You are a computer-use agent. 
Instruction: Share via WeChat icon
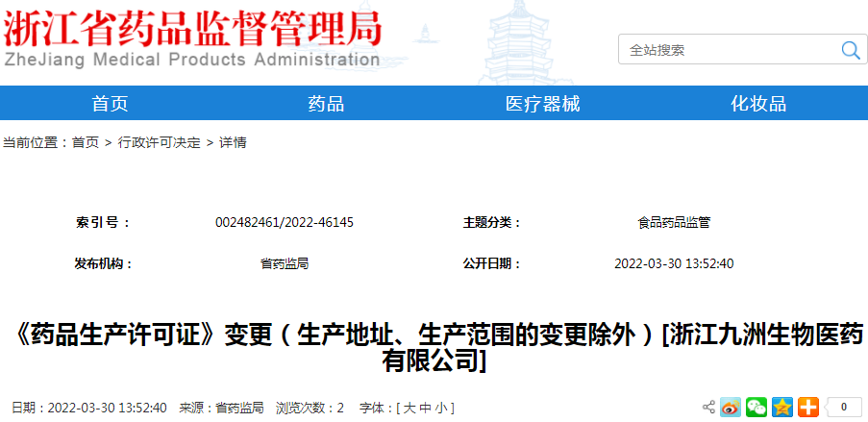point(756,408)
